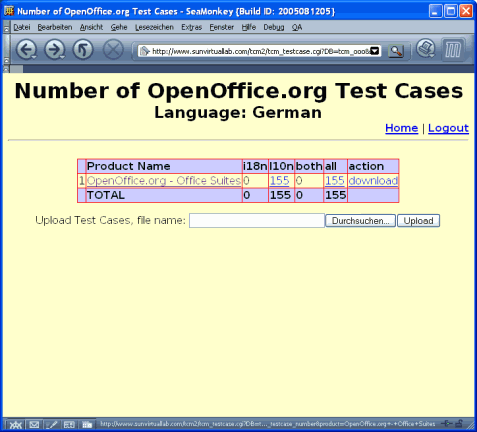The image size is (477, 432).
Task: Click the Navigator icon in the status bar
Action: click(15, 424)
